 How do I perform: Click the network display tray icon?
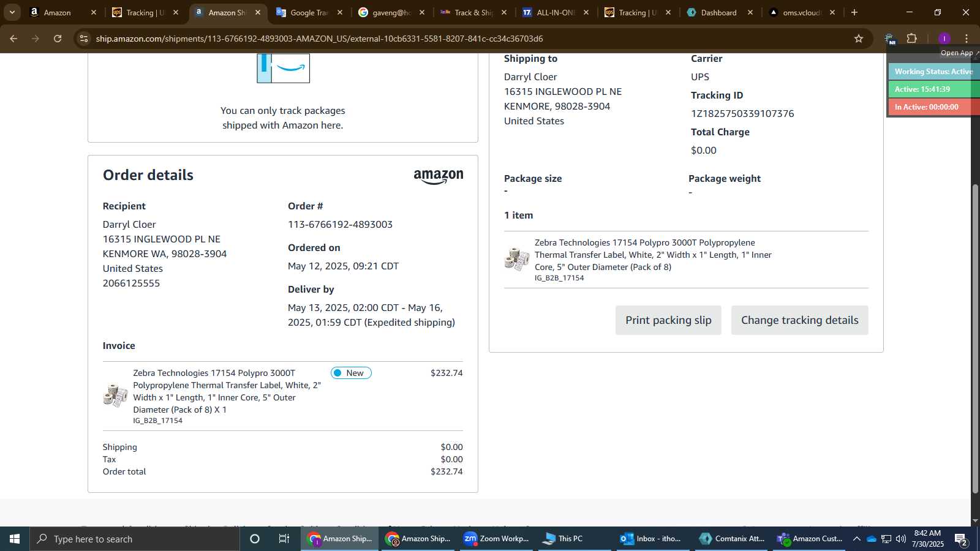click(886, 539)
